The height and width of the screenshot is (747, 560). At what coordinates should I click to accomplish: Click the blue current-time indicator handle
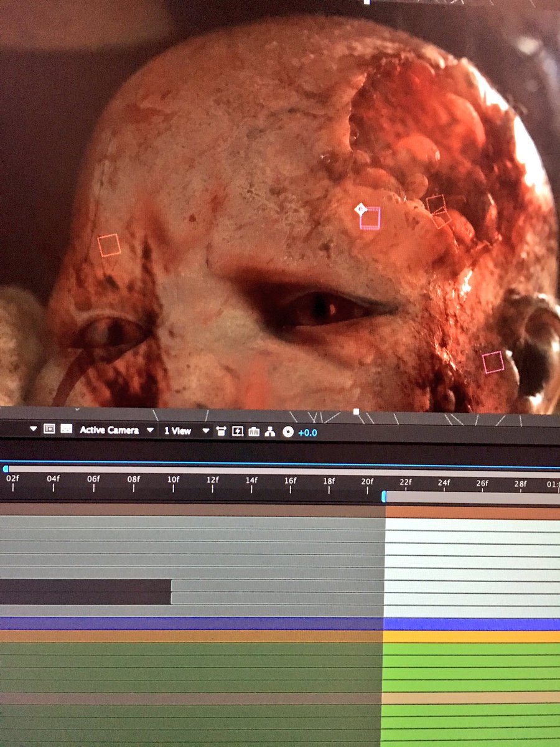(384, 497)
